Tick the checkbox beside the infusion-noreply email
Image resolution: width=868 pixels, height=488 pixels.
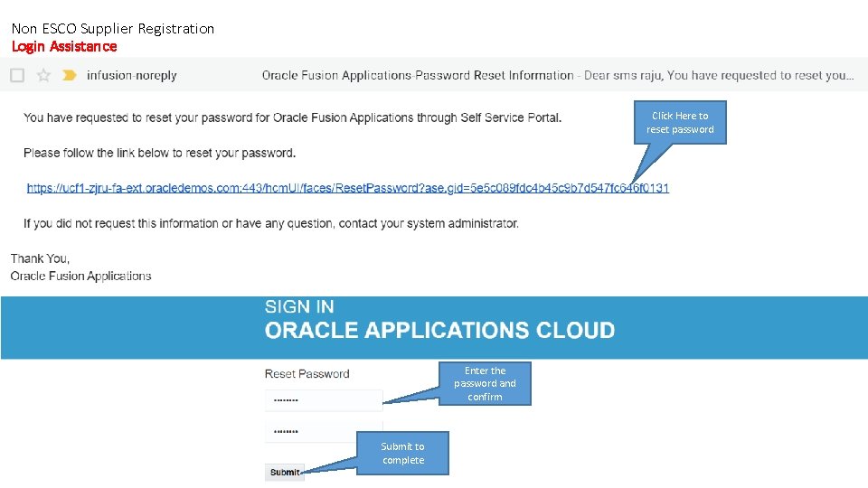click(x=17, y=75)
